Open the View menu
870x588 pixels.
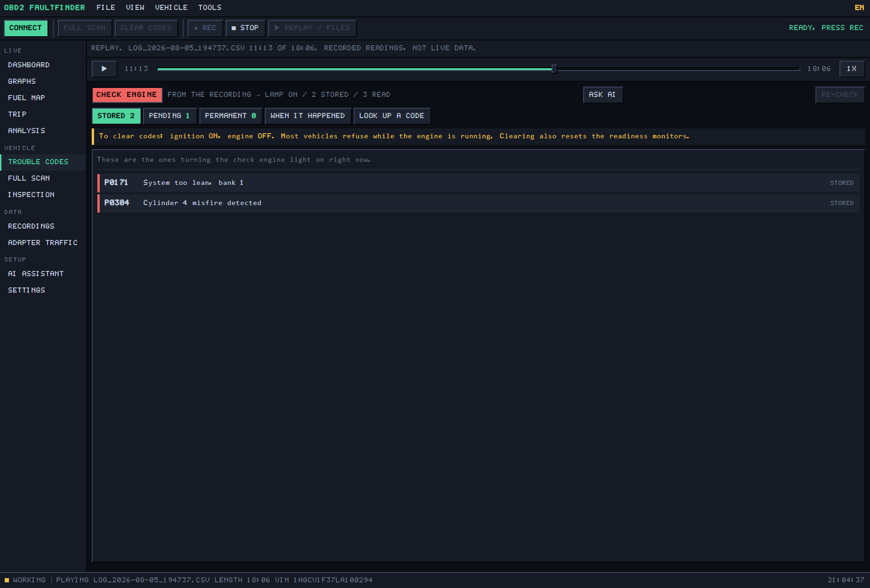tap(135, 8)
